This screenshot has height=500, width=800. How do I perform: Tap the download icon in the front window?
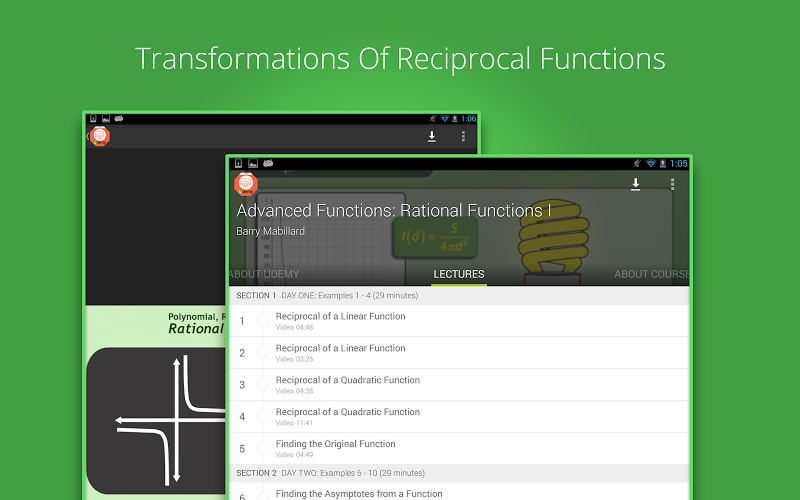coord(635,184)
